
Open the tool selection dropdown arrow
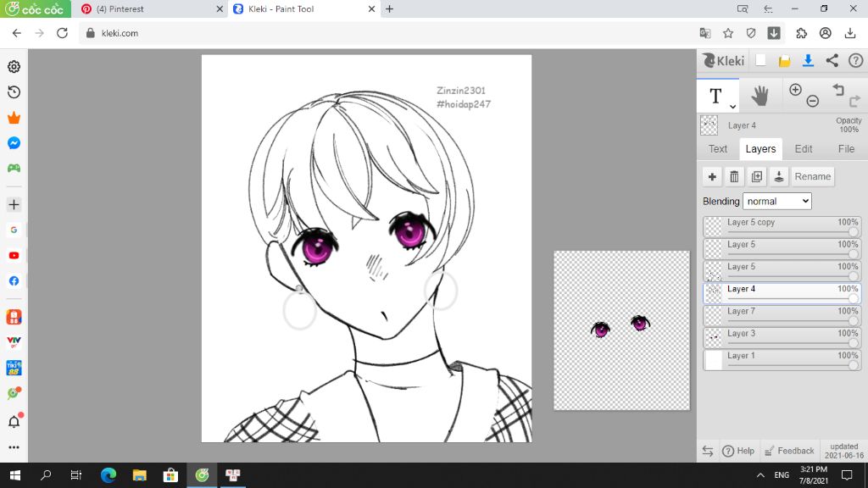click(732, 106)
